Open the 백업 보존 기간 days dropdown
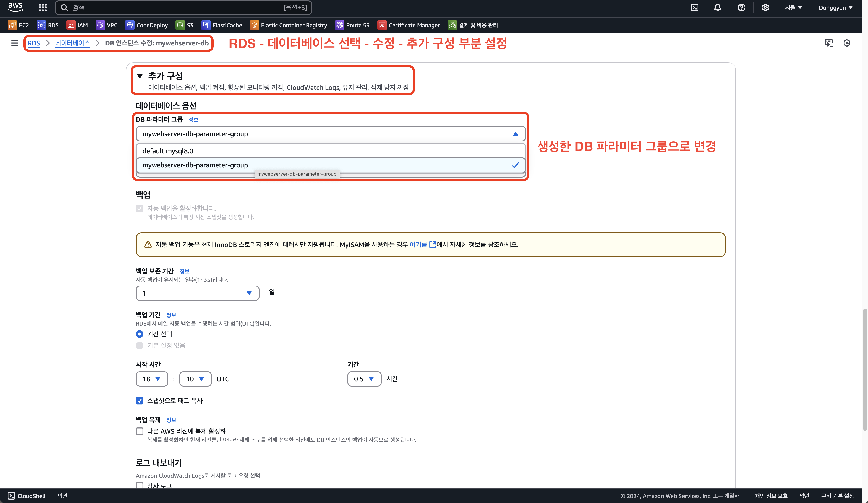Image resolution: width=868 pixels, height=503 pixels. [x=197, y=293]
